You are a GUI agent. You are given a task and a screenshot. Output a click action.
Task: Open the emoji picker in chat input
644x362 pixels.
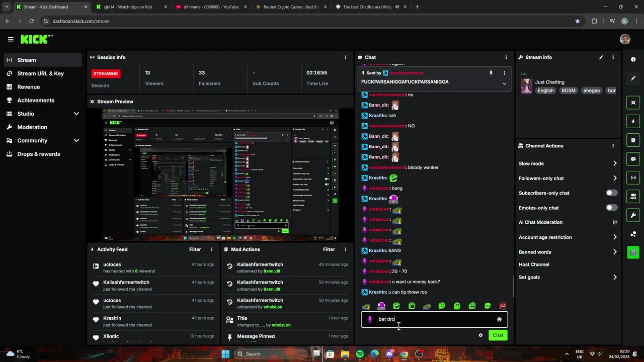[499, 319]
